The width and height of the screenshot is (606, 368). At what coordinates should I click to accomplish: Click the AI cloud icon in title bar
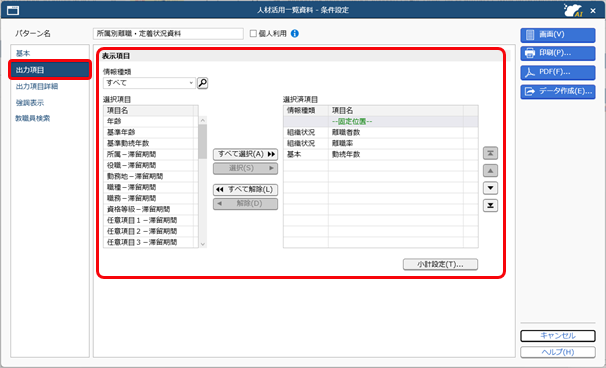(x=573, y=10)
